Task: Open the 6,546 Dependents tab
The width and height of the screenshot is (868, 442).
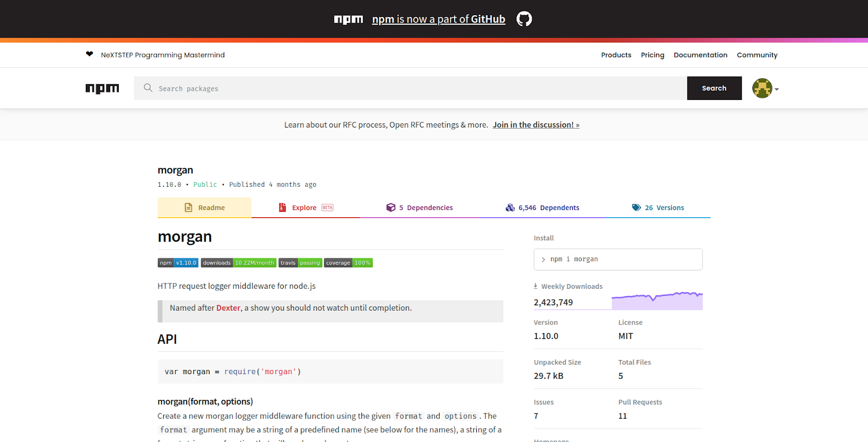Action: coord(542,207)
